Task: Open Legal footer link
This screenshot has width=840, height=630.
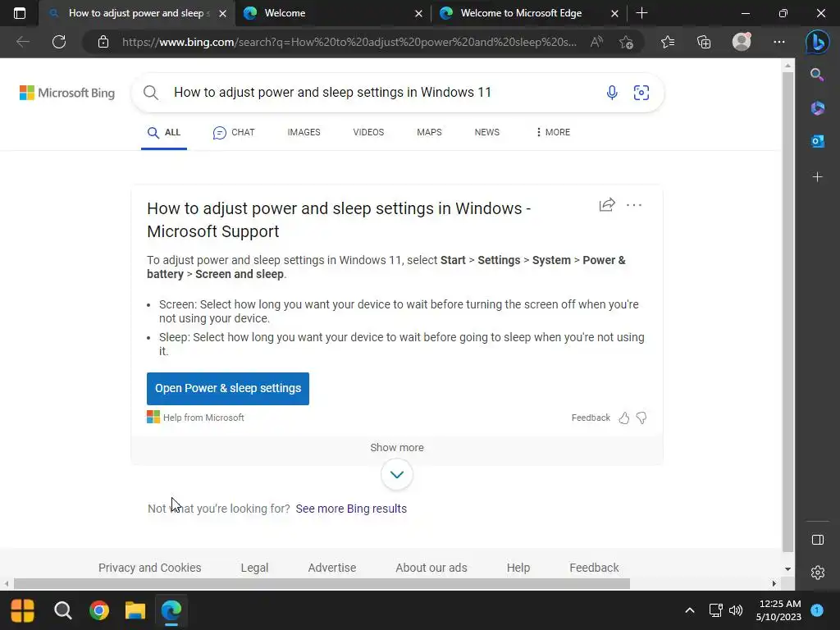Action: tap(254, 568)
